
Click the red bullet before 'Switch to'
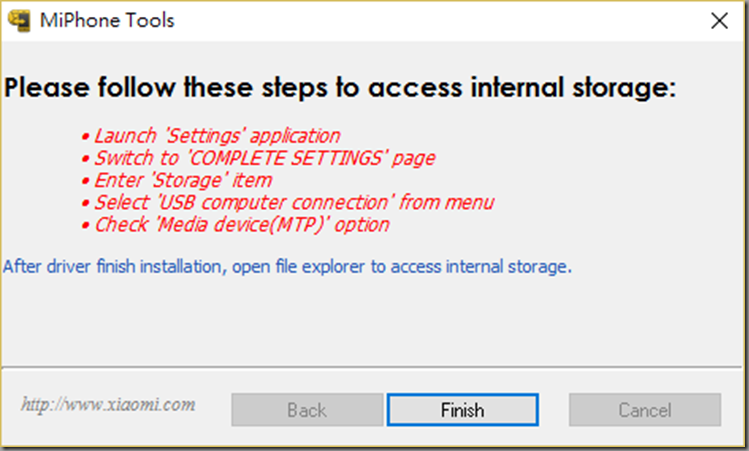coord(86,159)
